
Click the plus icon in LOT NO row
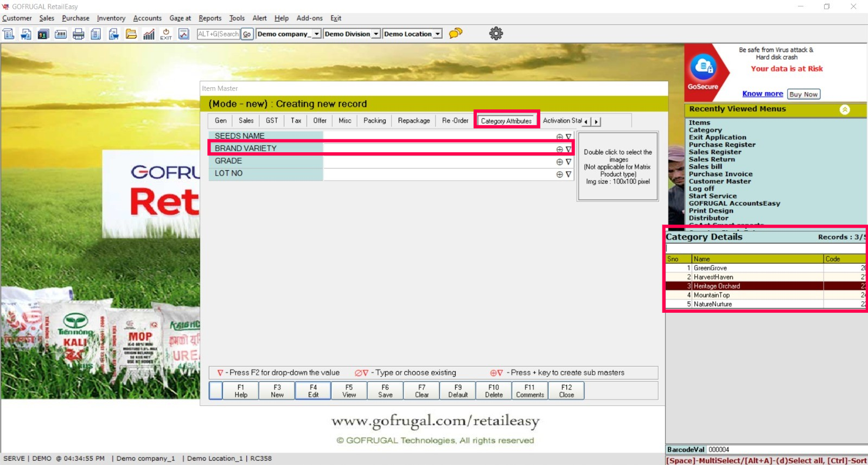click(x=559, y=174)
